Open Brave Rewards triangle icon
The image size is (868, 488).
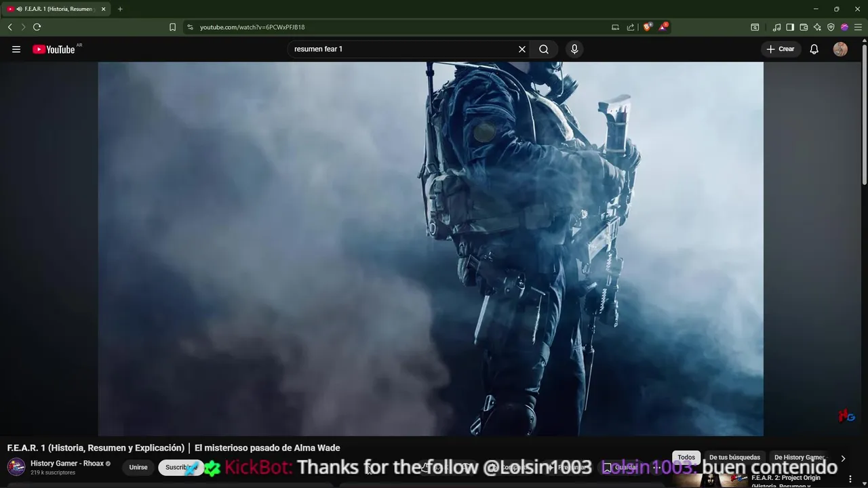tap(663, 27)
